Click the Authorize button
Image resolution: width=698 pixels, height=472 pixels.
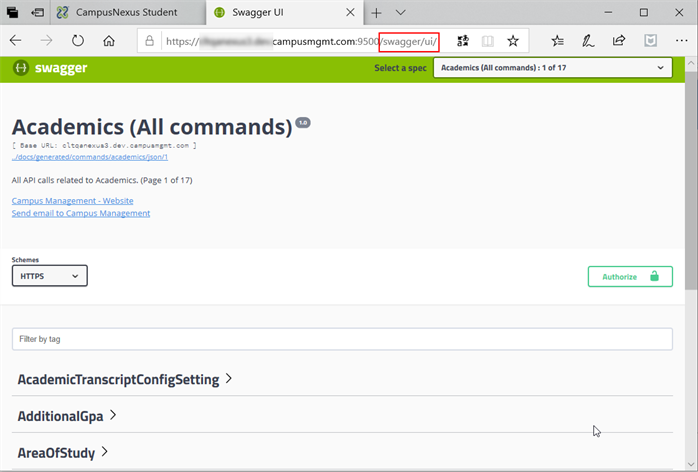click(630, 277)
